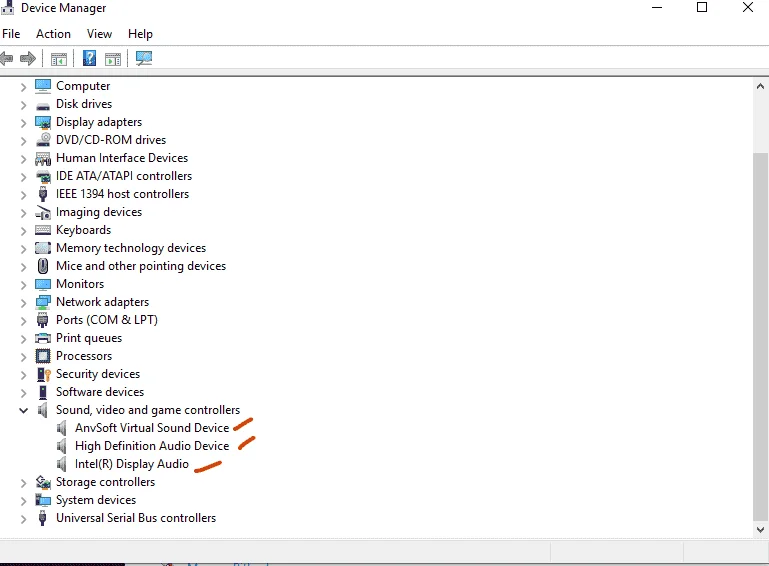This screenshot has height=566, width=769.
Task: Click the speaker icon beside AnvSoft Virtual Sound Device
Action: coord(62,428)
